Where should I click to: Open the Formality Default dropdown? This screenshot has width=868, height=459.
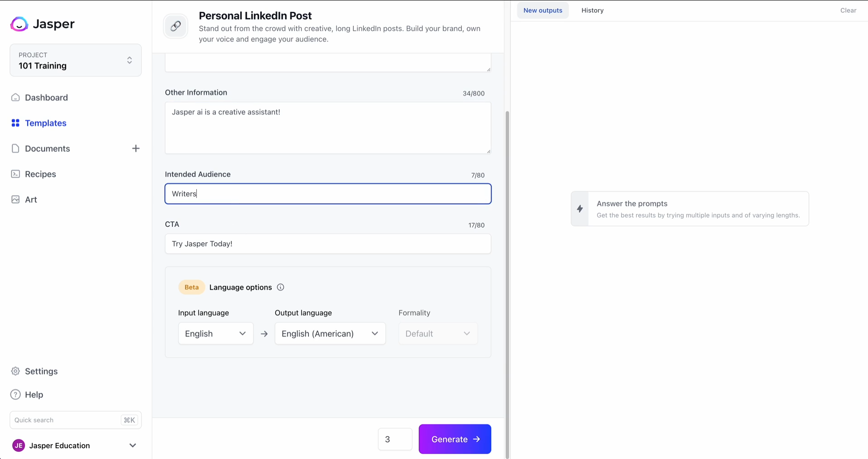pos(438,334)
